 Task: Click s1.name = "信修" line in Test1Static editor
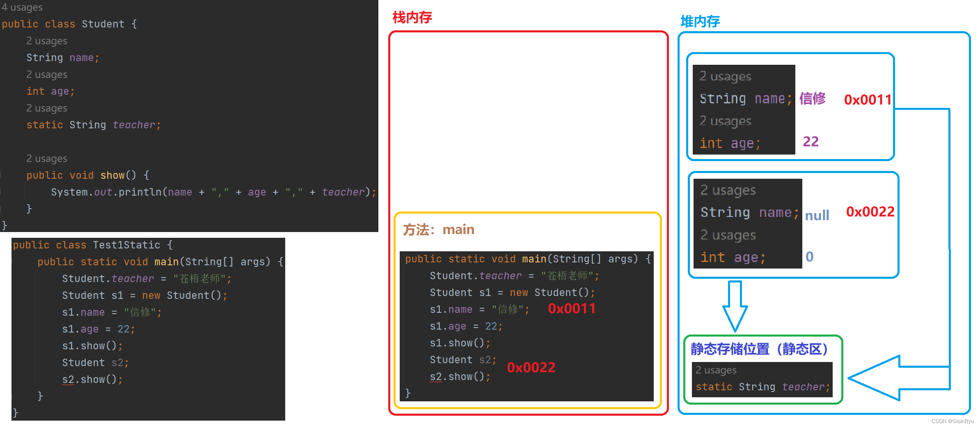coord(112,312)
